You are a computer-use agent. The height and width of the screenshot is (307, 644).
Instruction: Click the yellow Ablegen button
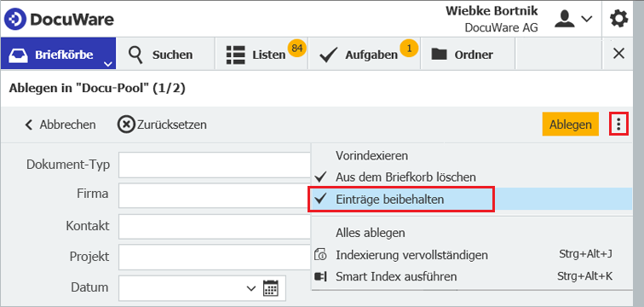[571, 125]
